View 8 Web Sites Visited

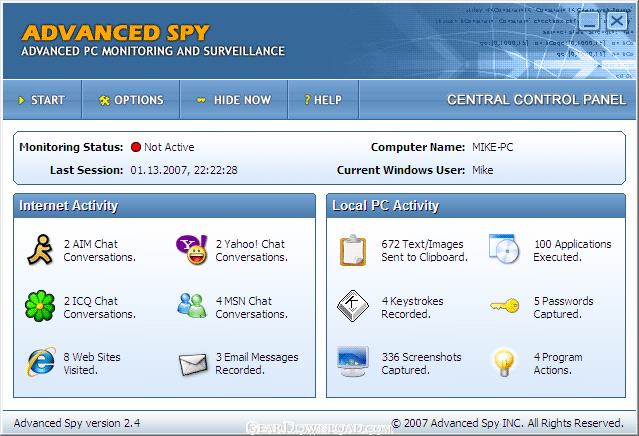pyautogui.click(x=92, y=363)
